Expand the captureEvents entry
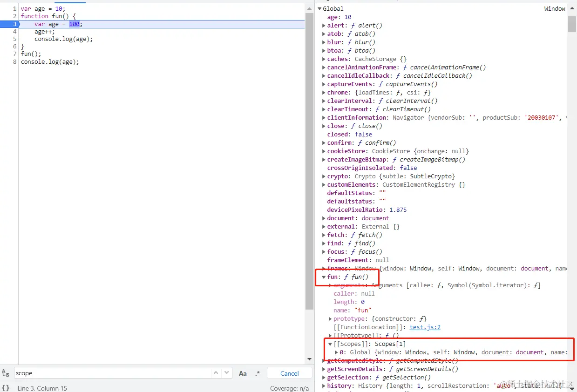This screenshot has height=392, width=577. (x=324, y=84)
